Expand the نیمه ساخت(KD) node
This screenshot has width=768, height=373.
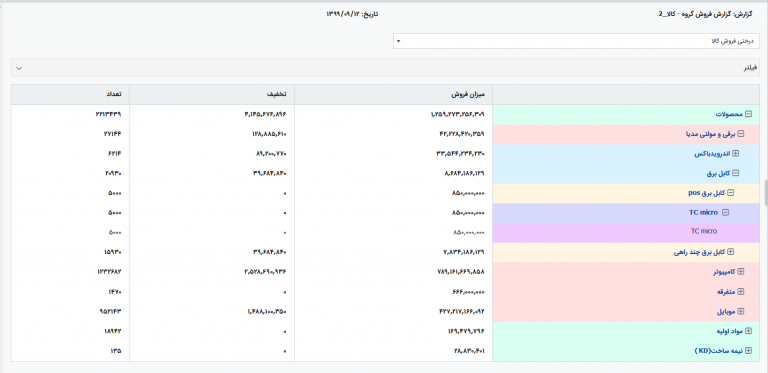748,351
